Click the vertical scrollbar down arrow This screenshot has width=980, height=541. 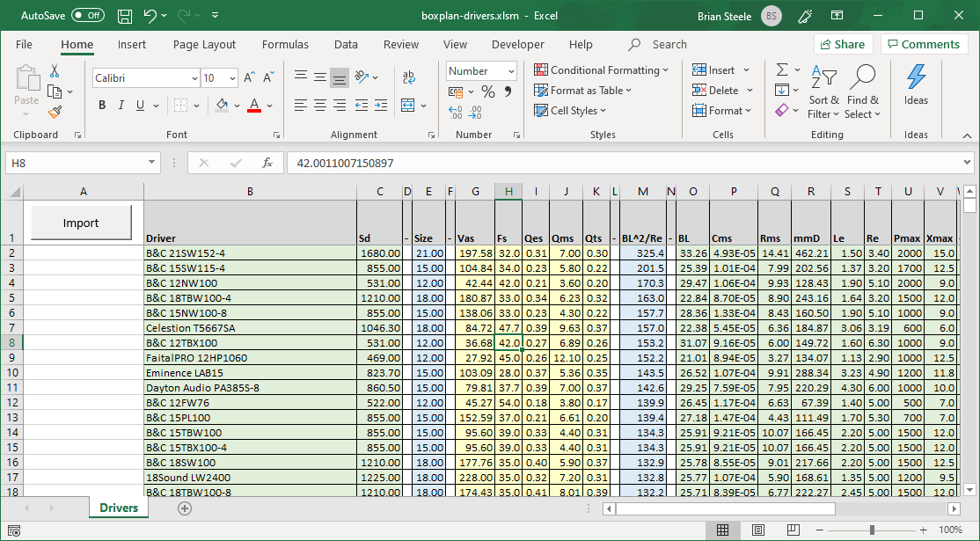click(x=969, y=490)
